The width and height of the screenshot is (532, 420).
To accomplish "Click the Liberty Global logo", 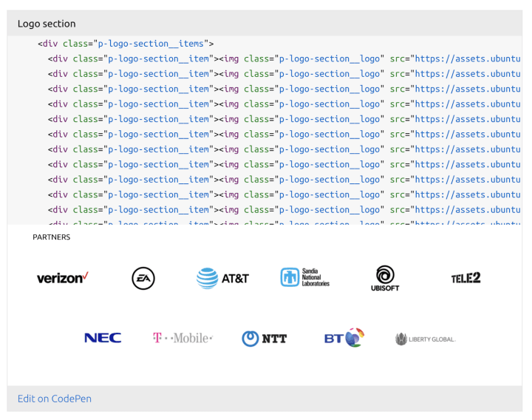I will 426,339.
